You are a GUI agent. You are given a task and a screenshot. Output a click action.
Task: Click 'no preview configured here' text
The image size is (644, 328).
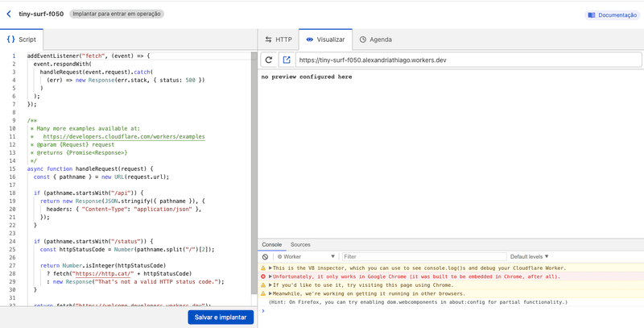click(307, 77)
